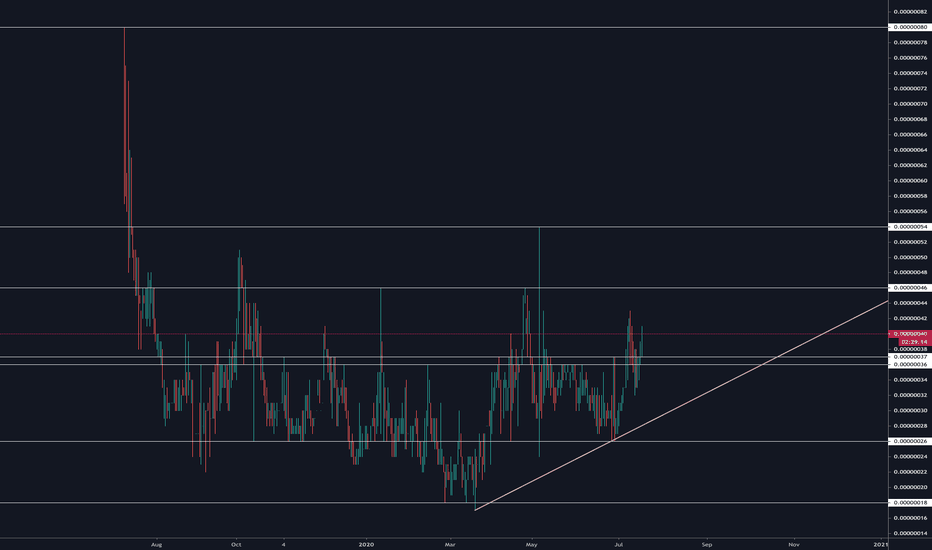This screenshot has width=932, height=550.
Task: Click the Nov label on the time axis
Action: (x=794, y=545)
